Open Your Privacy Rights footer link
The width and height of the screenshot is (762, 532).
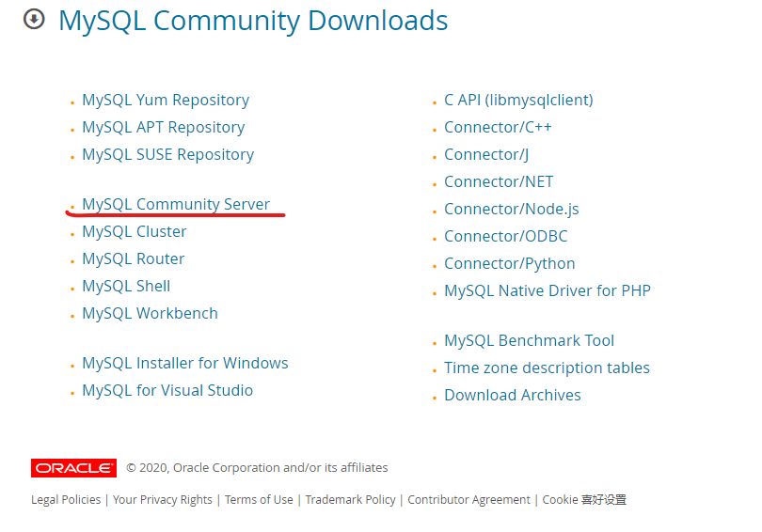click(x=163, y=499)
